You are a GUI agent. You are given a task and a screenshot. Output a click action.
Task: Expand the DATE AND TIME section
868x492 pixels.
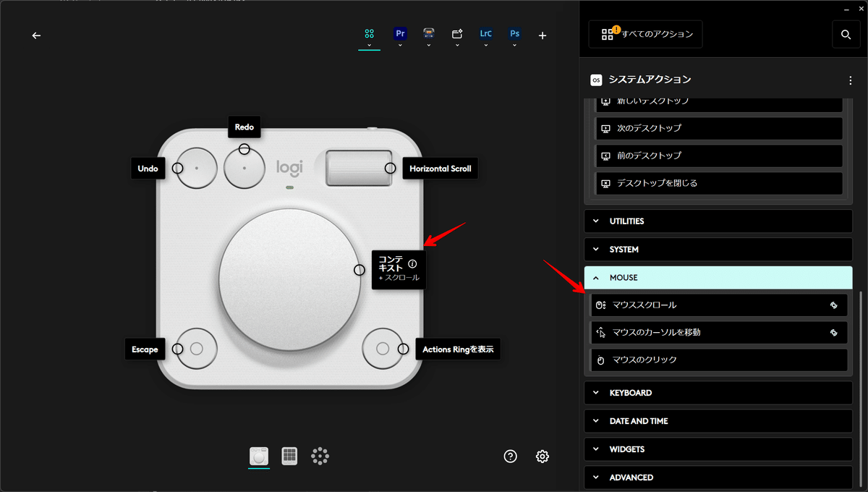718,421
